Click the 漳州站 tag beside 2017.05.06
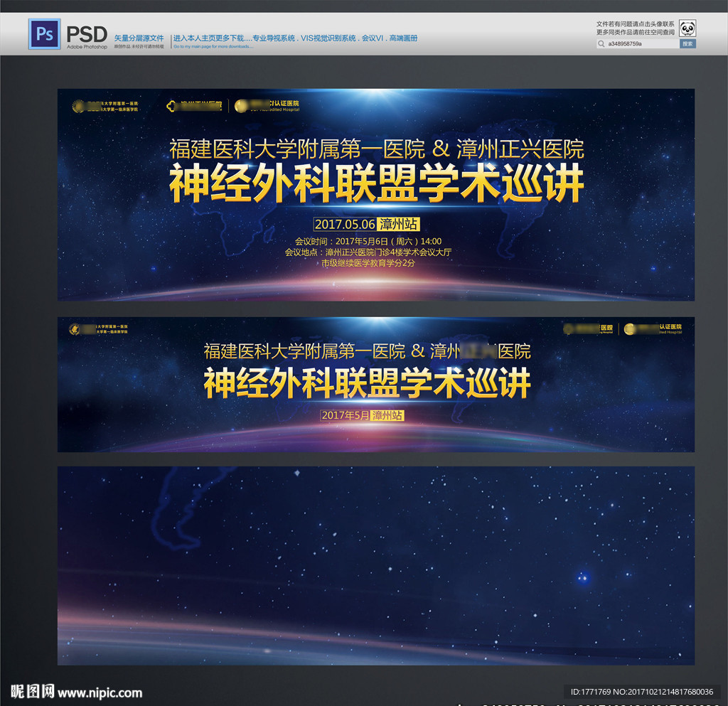728x706 pixels. 398,224
